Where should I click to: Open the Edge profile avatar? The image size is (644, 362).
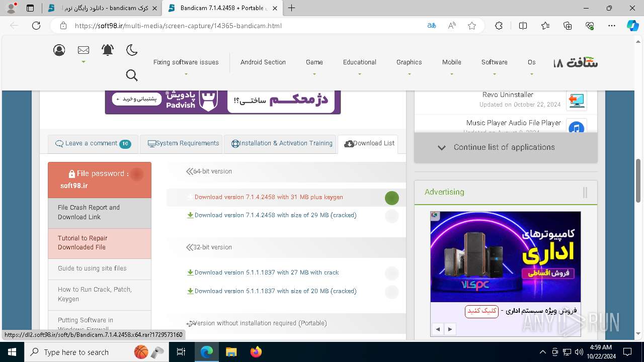[11, 8]
